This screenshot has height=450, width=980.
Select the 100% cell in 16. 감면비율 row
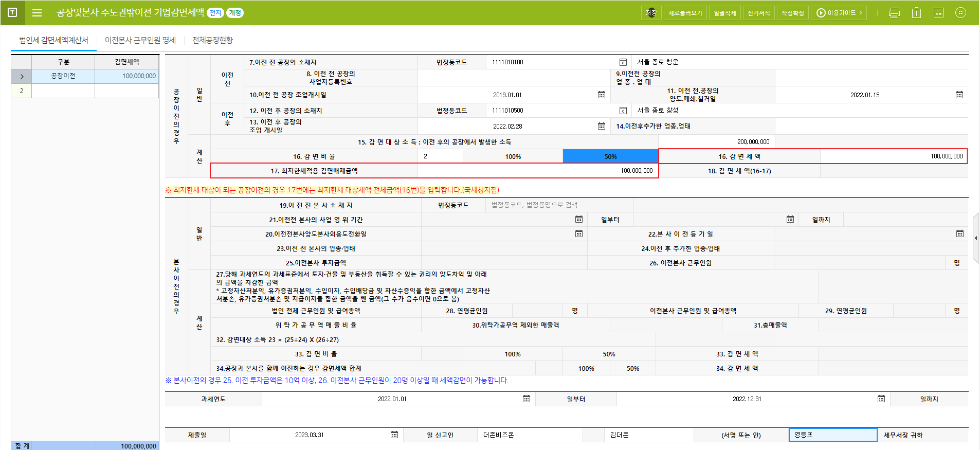coord(513,156)
